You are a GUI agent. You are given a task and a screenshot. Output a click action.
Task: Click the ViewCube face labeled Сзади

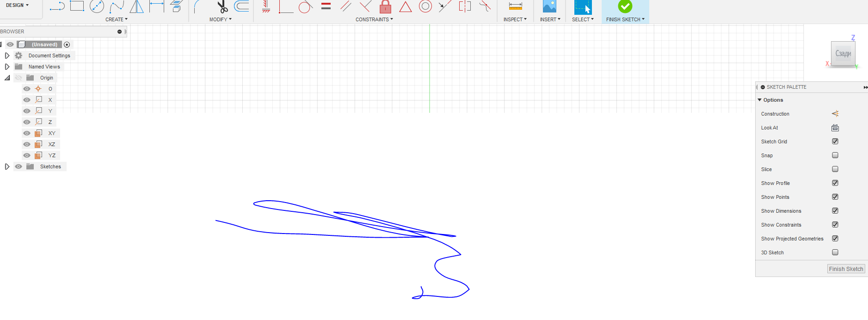843,54
